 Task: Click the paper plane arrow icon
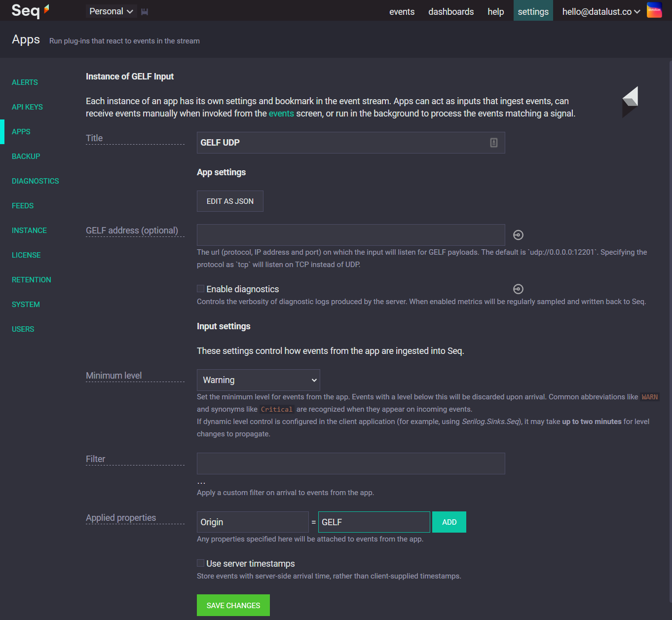(x=630, y=102)
